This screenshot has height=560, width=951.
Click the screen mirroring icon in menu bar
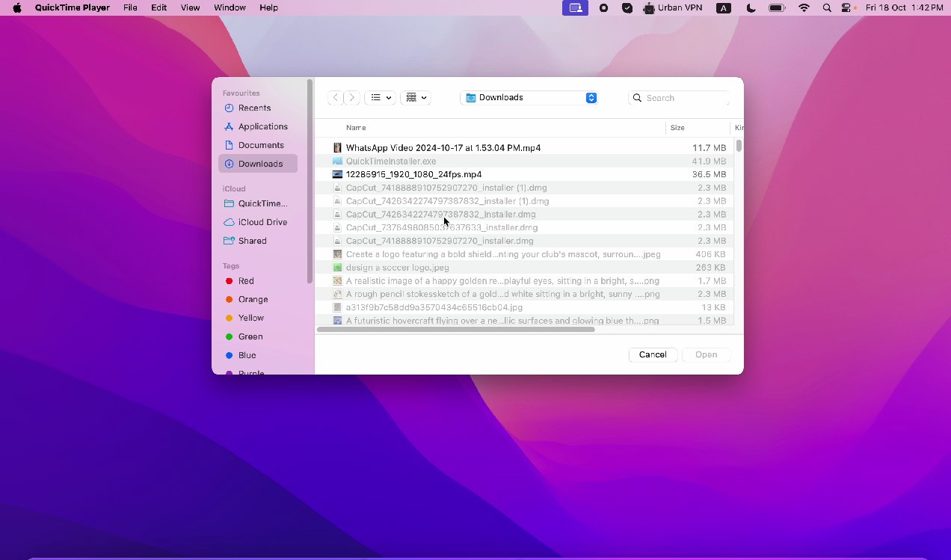[x=576, y=7]
